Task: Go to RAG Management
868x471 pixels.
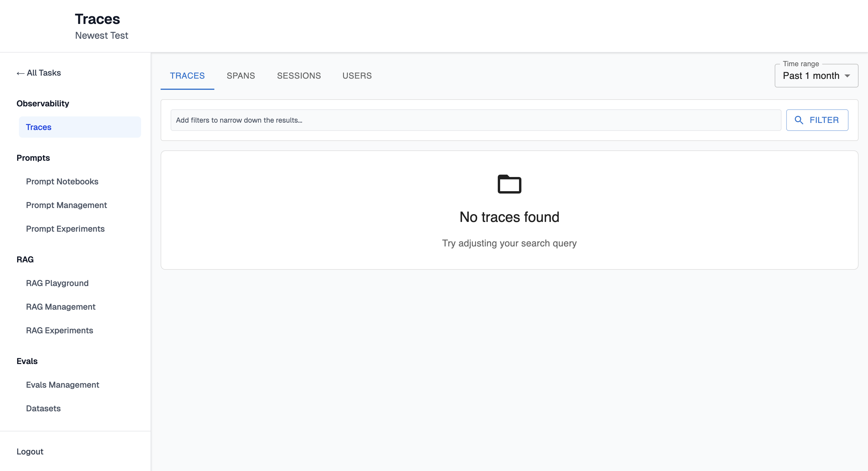Action: (x=61, y=307)
